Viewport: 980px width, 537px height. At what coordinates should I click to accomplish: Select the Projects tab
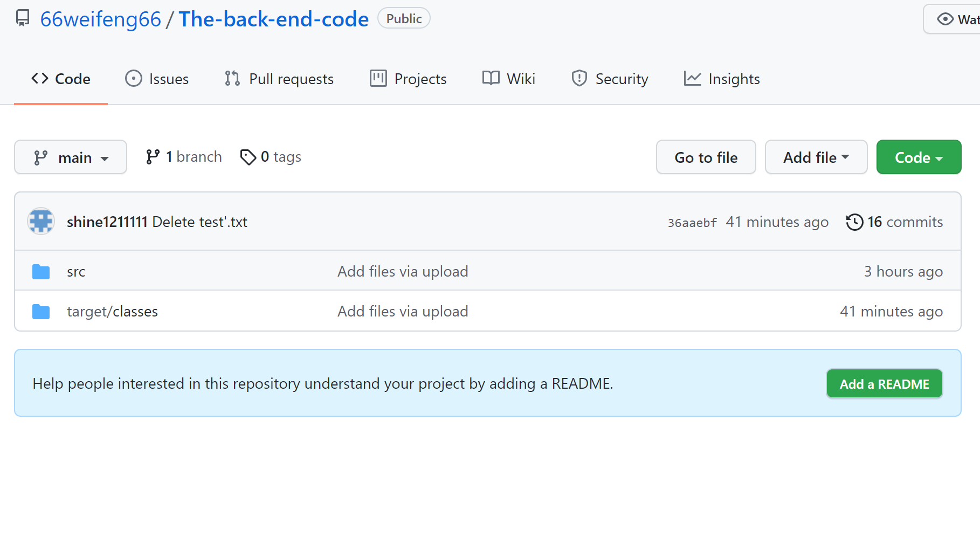(x=408, y=79)
